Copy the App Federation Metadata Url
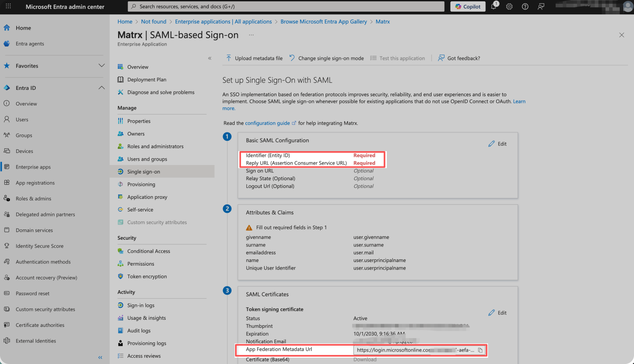Image resolution: width=634 pixels, height=364 pixels. pyautogui.click(x=480, y=350)
